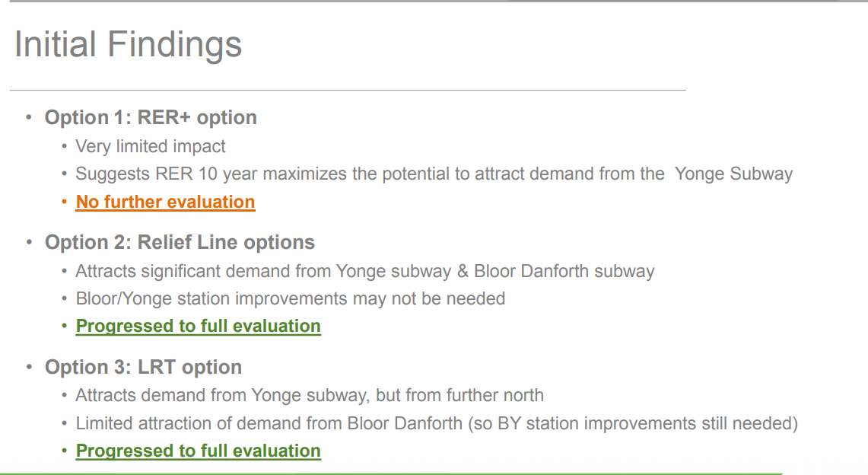Click the green bullet before Option 2's "Progressed" link

(x=65, y=327)
